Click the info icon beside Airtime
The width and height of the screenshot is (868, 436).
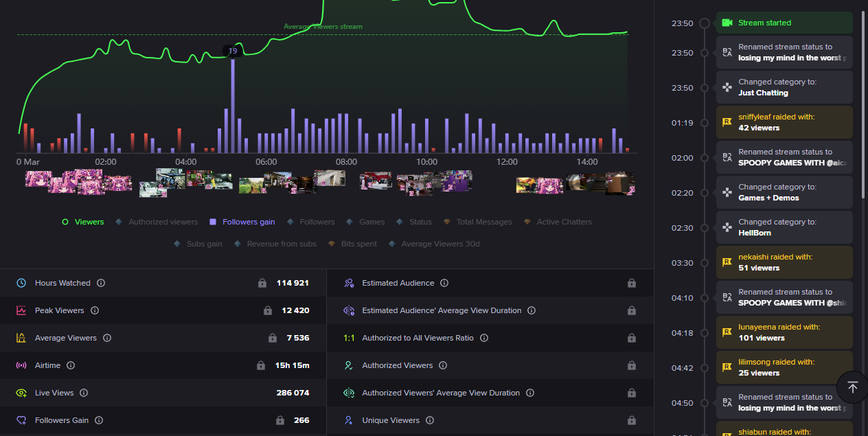tap(71, 365)
